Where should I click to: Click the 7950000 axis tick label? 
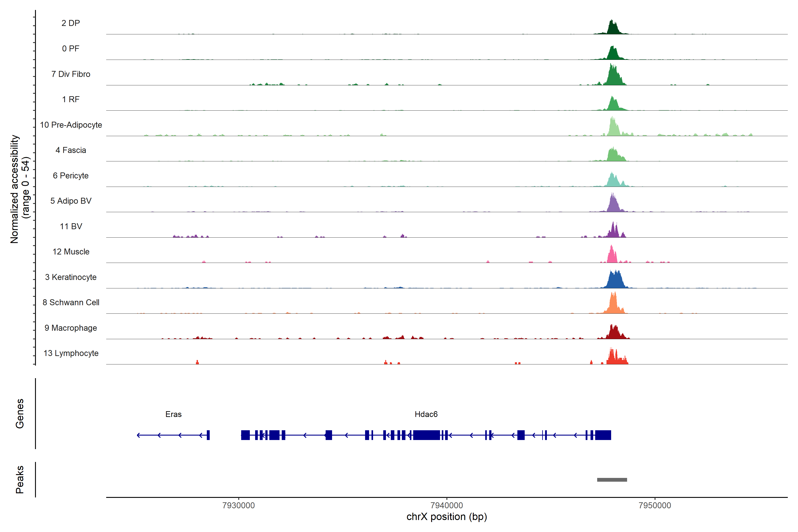tap(655, 505)
